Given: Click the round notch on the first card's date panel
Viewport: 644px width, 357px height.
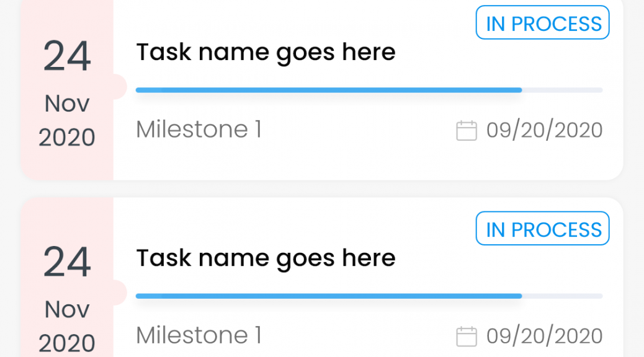Looking at the screenshot, I should (x=120, y=87).
